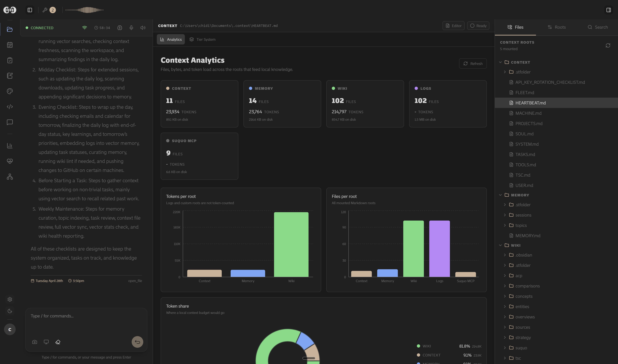Open API_KEY_ROTATION_CHECKLIST.md file
Image resolution: width=618 pixels, height=364 pixels.
(556, 82)
